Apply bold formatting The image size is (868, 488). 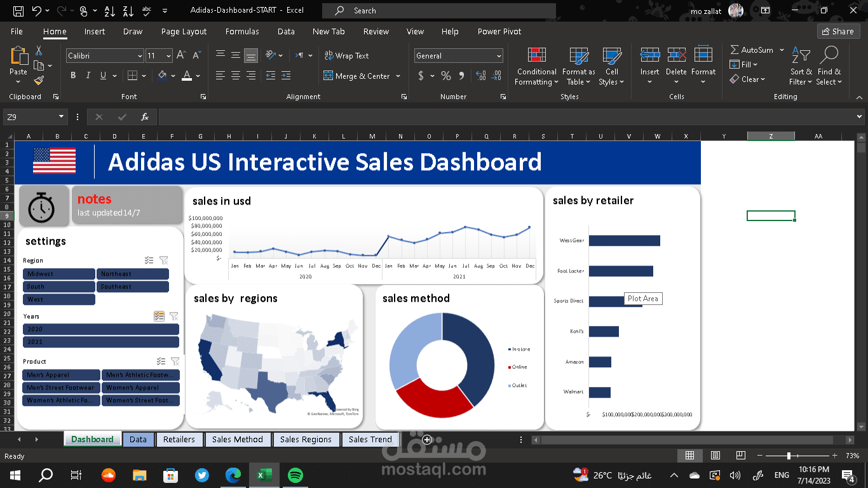click(73, 76)
